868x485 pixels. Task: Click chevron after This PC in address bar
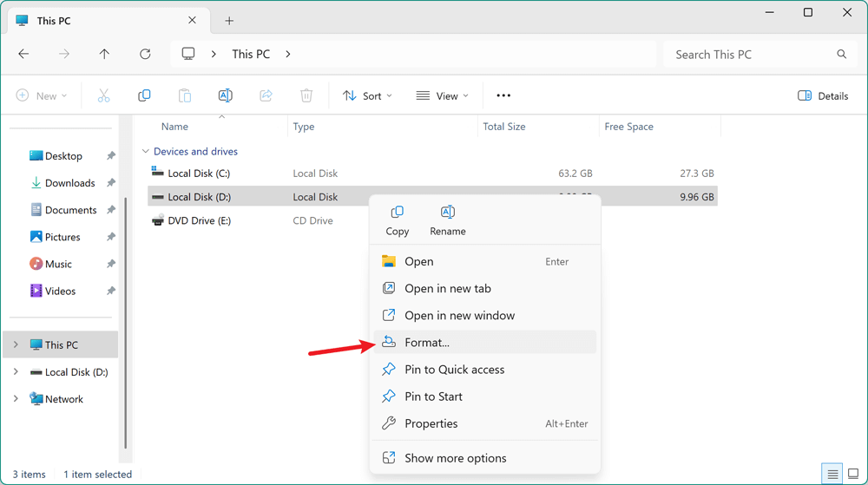point(288,54)
